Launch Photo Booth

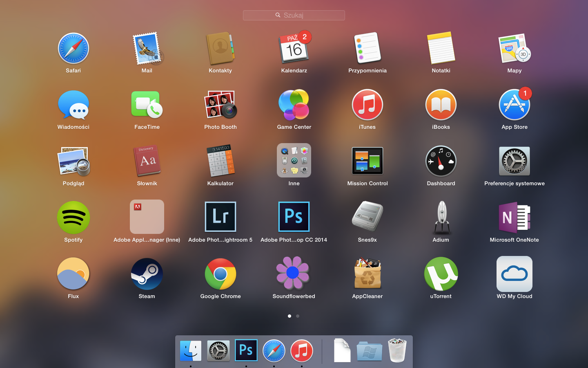click(220, 105)
